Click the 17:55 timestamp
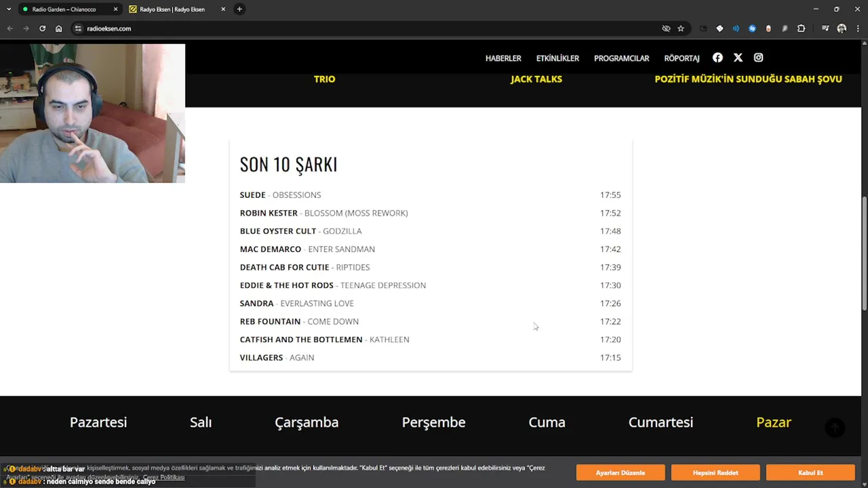This screenshot has height=488, width=868. (x=610, y=195)
